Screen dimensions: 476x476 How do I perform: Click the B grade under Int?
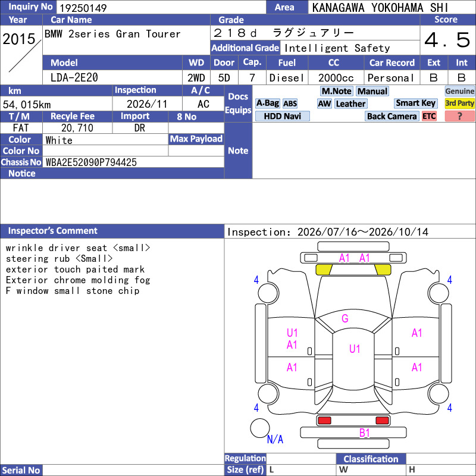[x=462, y=78]
